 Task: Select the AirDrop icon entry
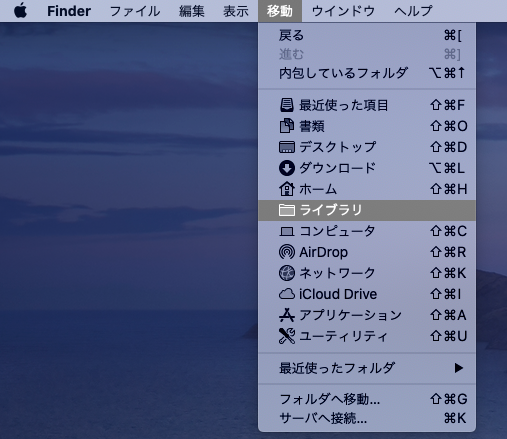click(287, 252)
